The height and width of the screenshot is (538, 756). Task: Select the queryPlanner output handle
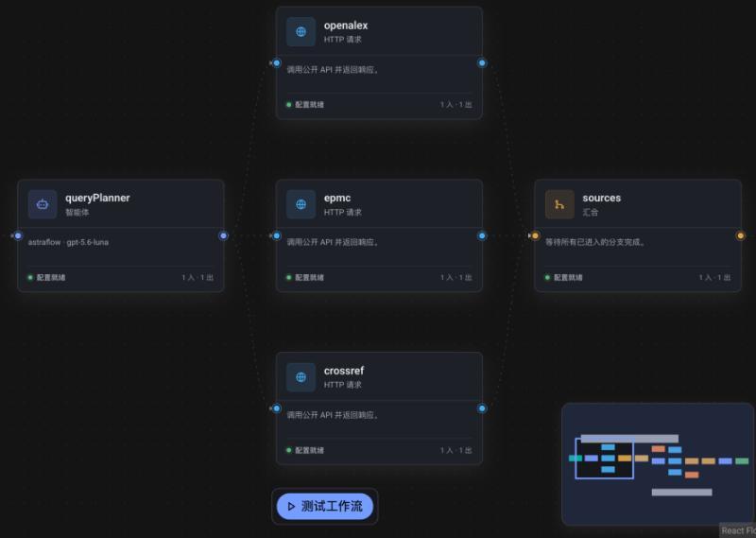(x=223, y=236)
